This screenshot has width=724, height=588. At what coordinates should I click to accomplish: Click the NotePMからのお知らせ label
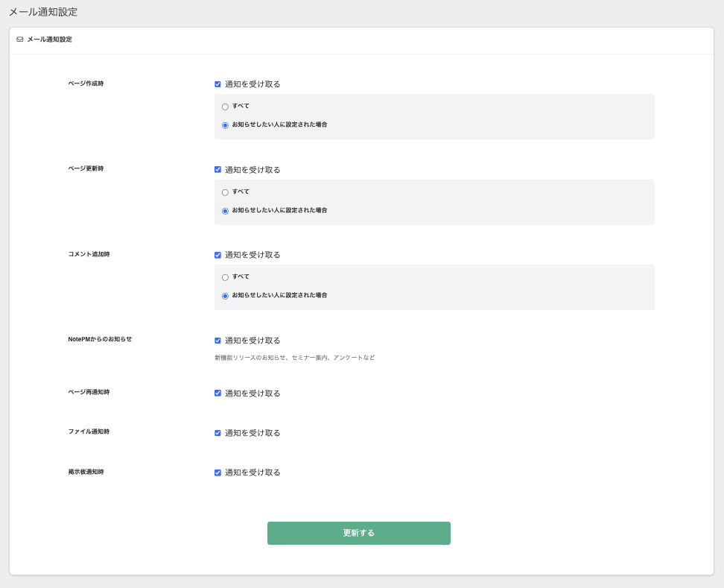[x=100, y=339]
